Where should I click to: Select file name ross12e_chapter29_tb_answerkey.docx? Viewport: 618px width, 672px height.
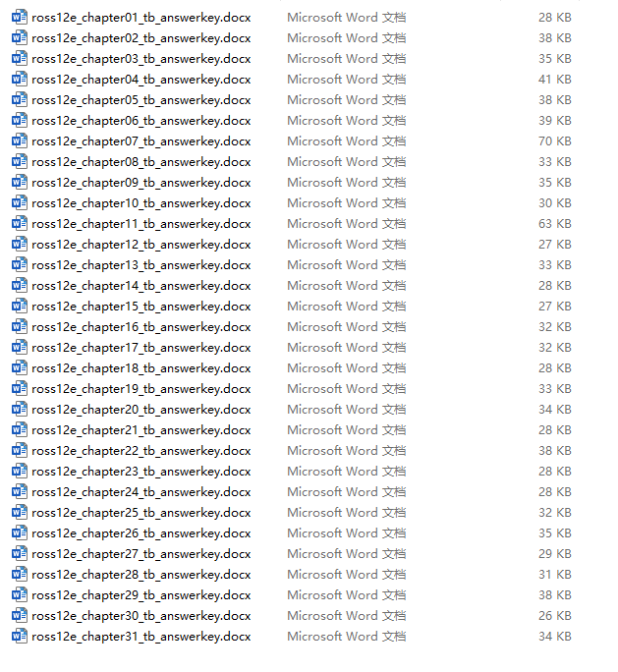[141, 595]
